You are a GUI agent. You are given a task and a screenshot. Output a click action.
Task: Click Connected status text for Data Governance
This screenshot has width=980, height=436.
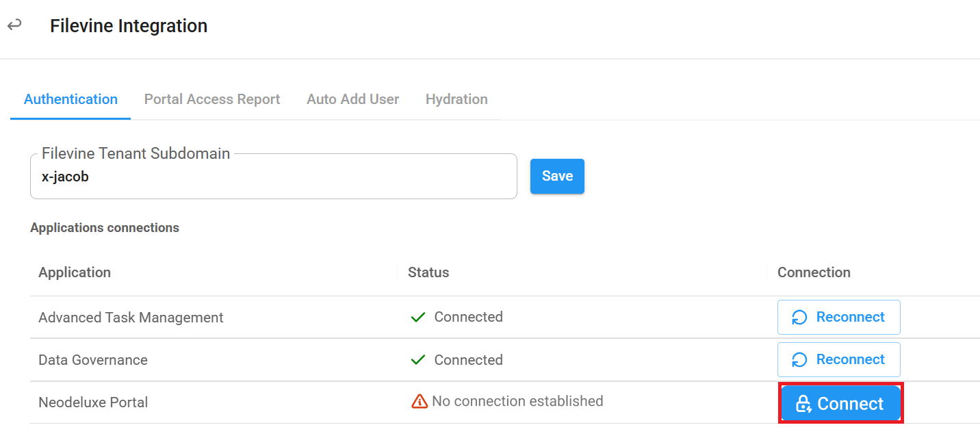[x=468, y=360]
